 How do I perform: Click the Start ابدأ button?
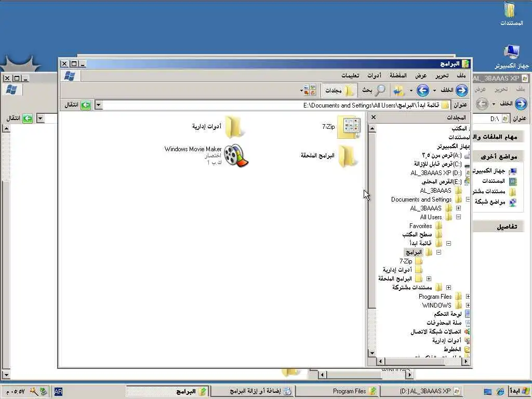click(519, 391)
